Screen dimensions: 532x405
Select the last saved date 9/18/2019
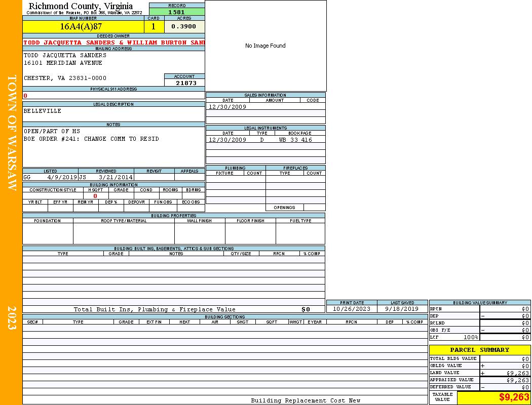[402, 309]
